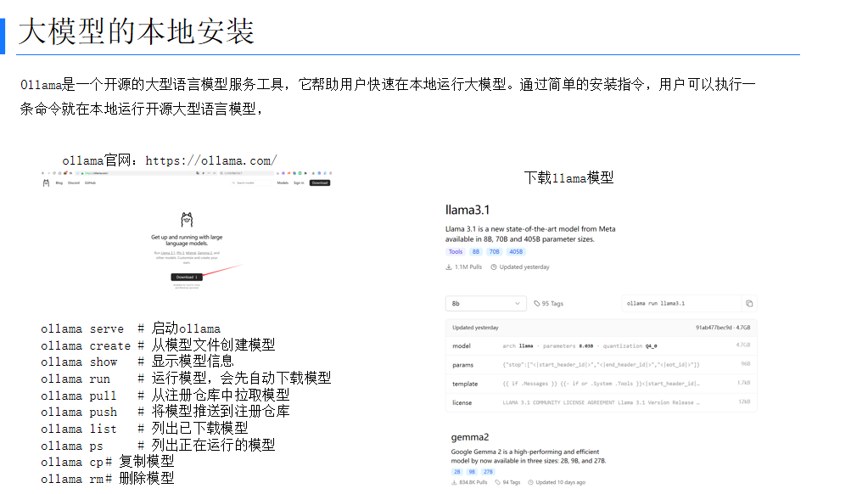Click the tag icon beside '94 Tags' under gemma2
Image resolution: width=868 pixels, height=494 pixels.
click(x=498, y=482)
